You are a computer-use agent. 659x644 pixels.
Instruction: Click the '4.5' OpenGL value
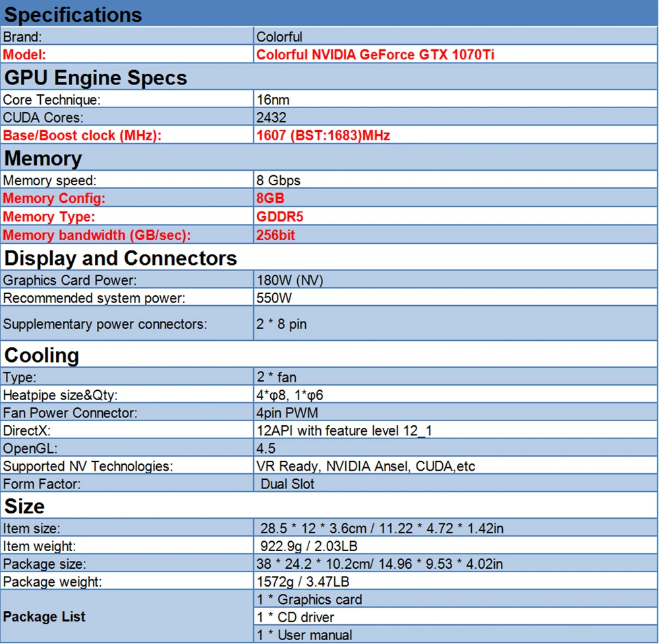tap(266, 448)
